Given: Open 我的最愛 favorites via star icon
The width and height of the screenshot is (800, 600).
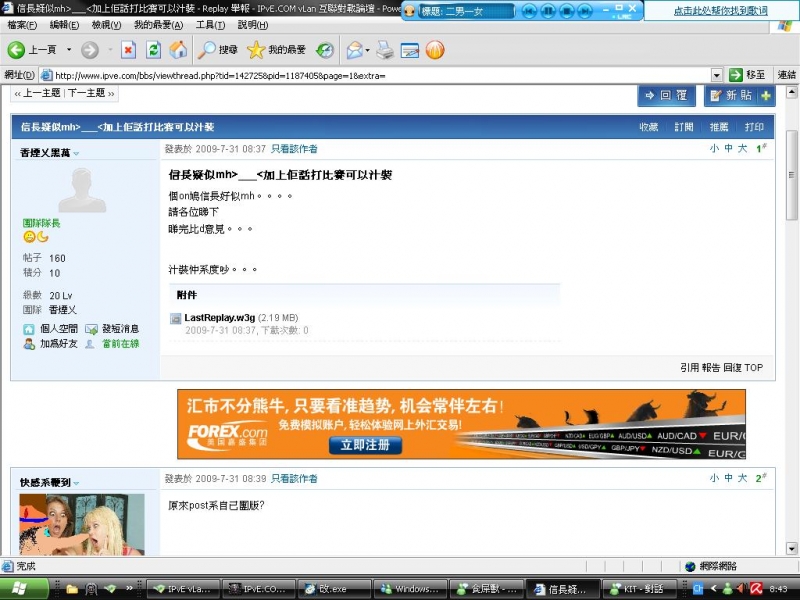Looking at the screenshot, I should pos(256,51).
